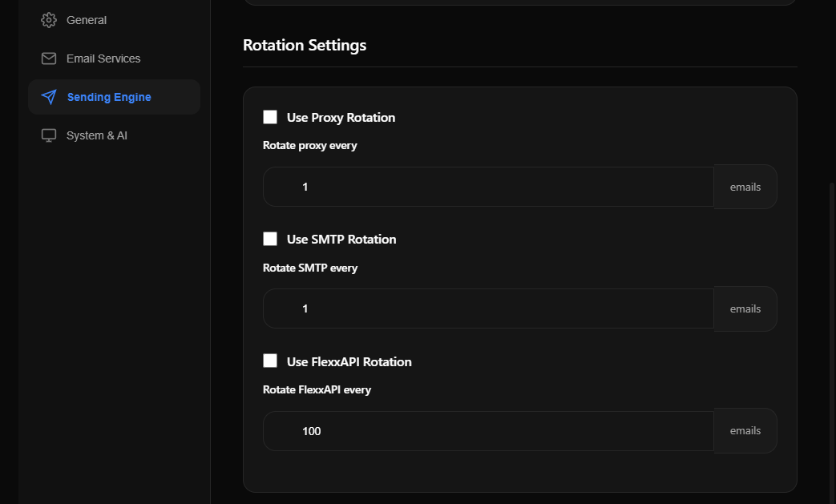
Task: Click the paper plane icon for Sending Engine
Action: [x=48, y=96]
